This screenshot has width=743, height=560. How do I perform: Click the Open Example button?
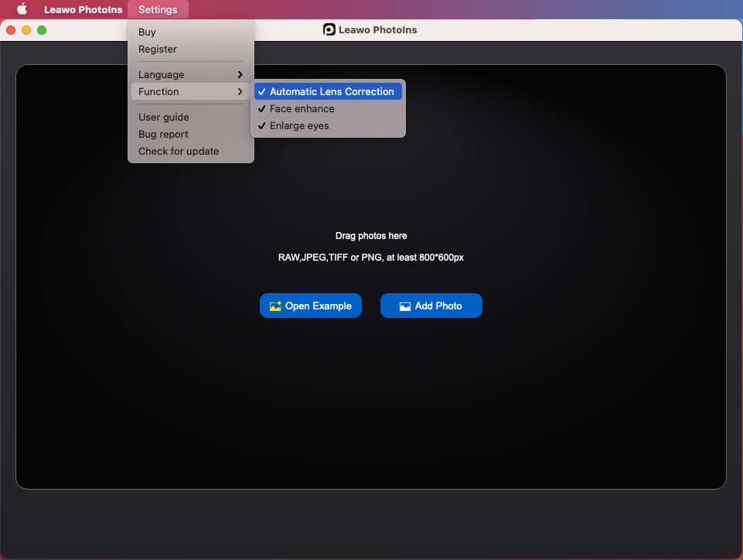(x=310, y=306)
